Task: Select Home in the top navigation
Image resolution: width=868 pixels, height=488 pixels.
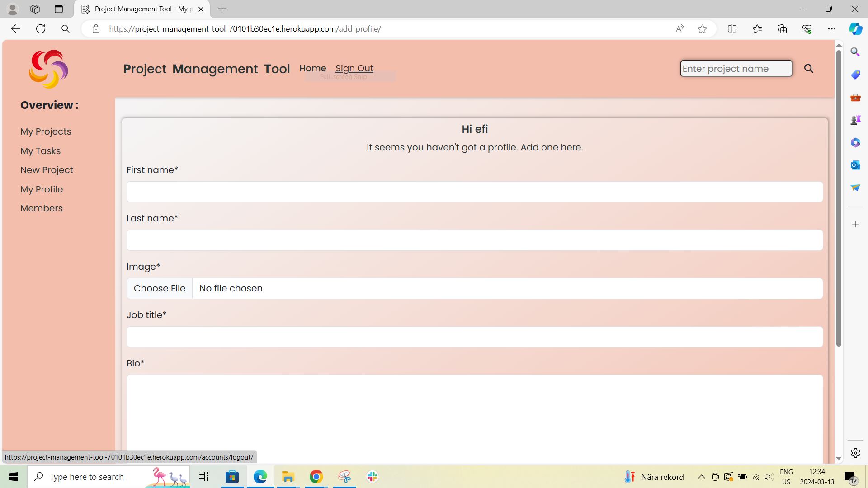Action: pos(312,68)
